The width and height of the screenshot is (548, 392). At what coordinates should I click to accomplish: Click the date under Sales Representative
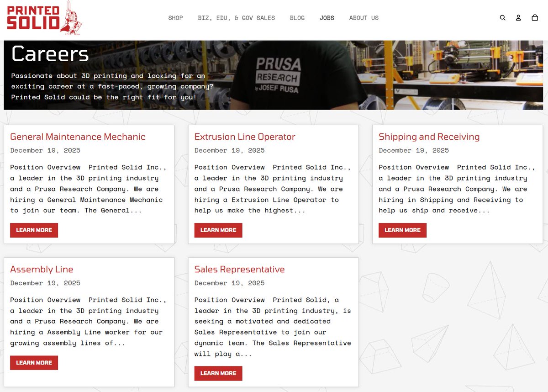(x=229, y=283)
